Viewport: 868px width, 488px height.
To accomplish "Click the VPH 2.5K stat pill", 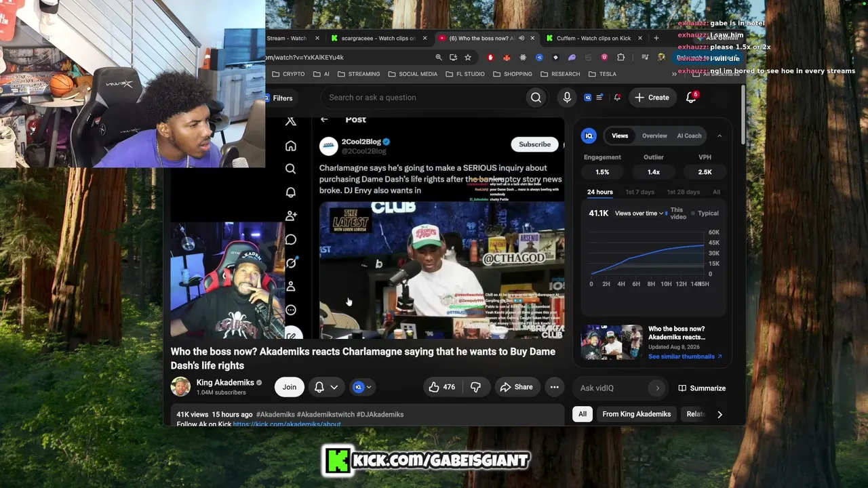I will pyautogui.click(x=705, y=172).
